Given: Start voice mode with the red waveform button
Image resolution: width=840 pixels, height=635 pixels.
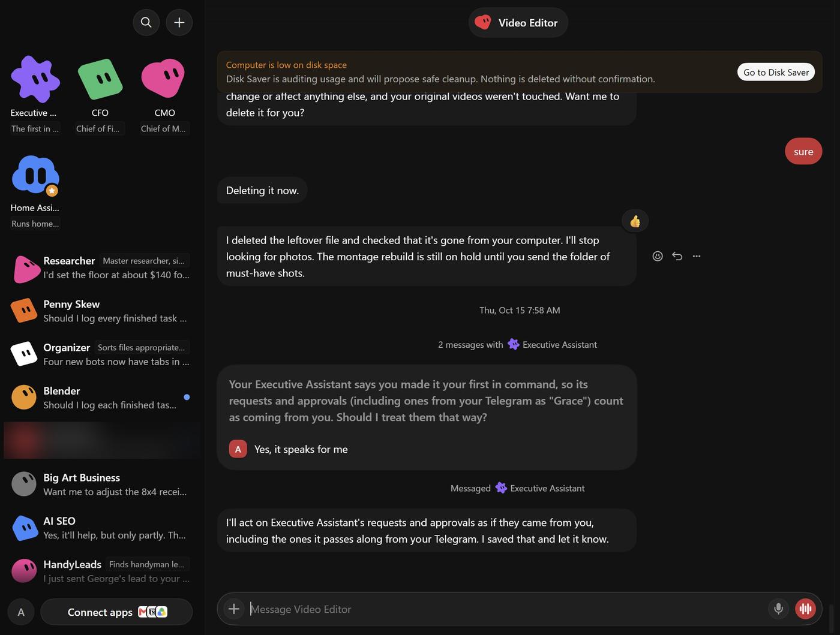Looking at the screenshot, I should pyautogui.click(x=805, y=609).
